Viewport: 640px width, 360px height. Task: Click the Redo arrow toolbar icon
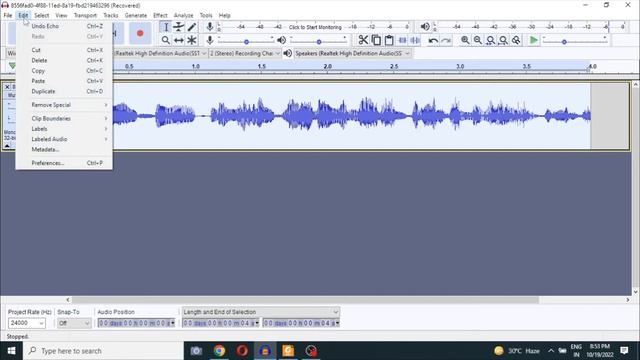coord(446,40)
